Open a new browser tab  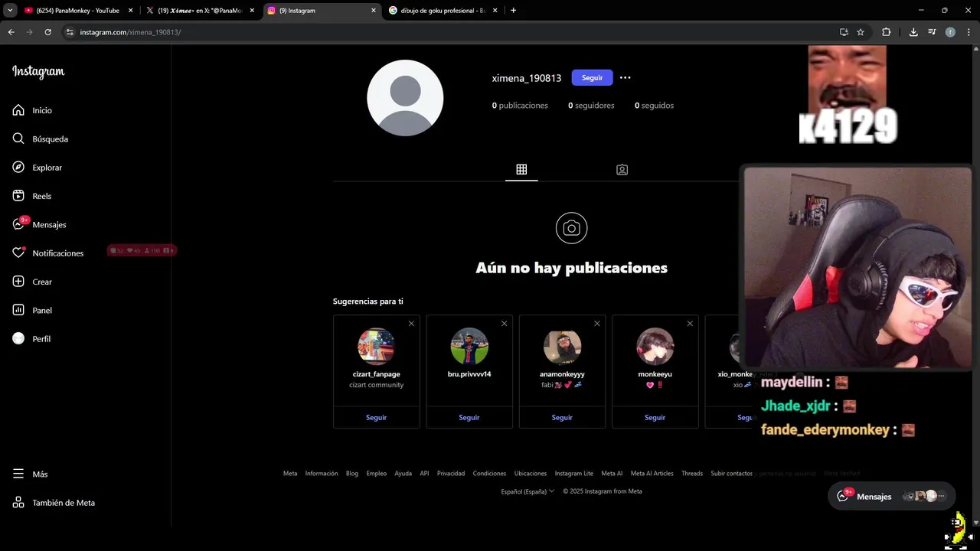click(513, 11)
